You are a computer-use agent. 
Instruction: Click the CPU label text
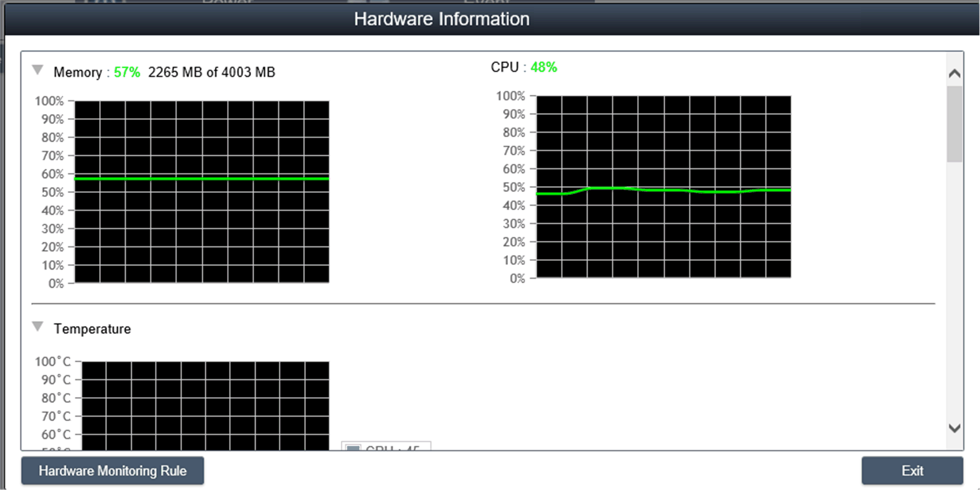(x=504, y=67)
